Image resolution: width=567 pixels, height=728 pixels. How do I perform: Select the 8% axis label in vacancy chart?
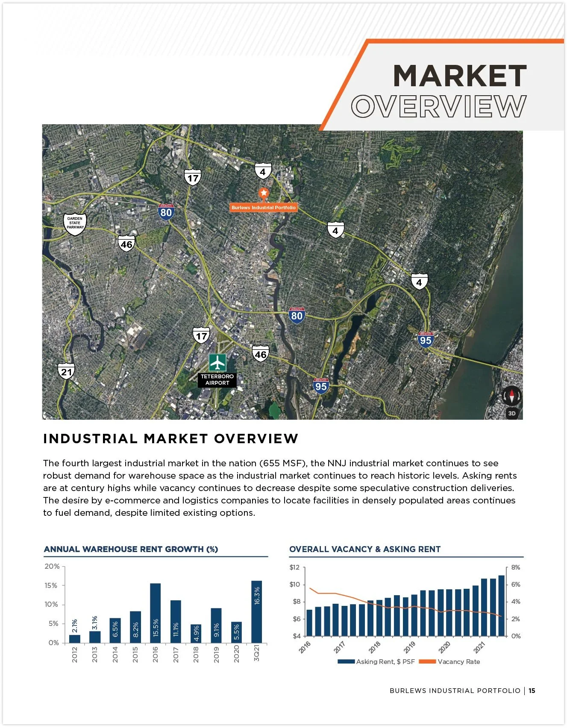click(x=516, y=567)
